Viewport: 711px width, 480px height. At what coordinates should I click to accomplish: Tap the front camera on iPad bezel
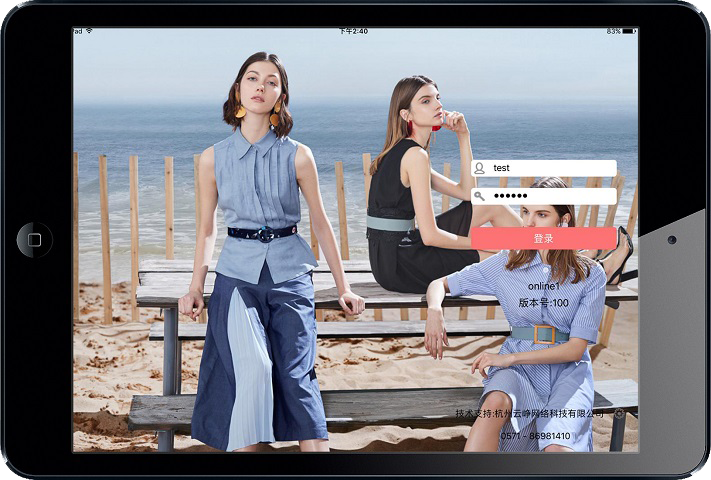tap(671, 240)
